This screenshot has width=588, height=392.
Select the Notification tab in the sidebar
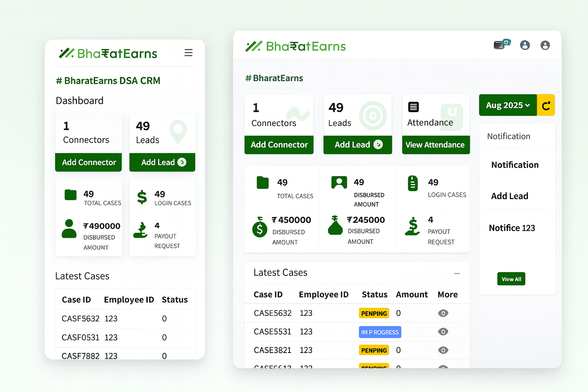tap(508, 136)
